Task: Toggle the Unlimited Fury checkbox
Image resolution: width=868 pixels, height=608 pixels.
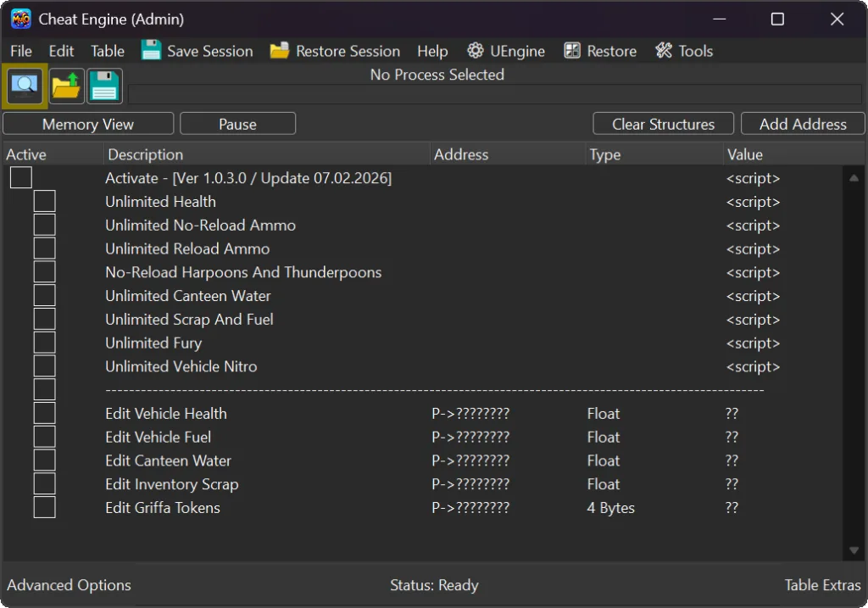Action: (x=44, y=343)
